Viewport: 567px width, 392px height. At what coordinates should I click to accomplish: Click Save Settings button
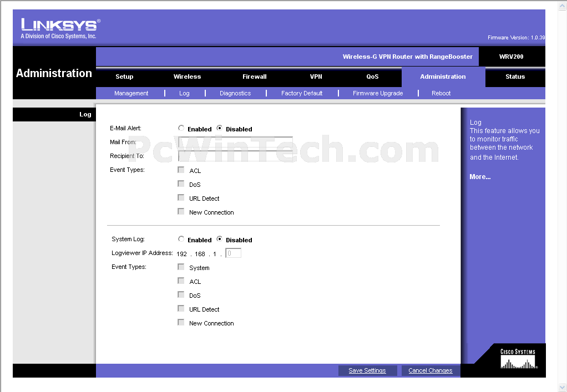[x=367, y=370]
